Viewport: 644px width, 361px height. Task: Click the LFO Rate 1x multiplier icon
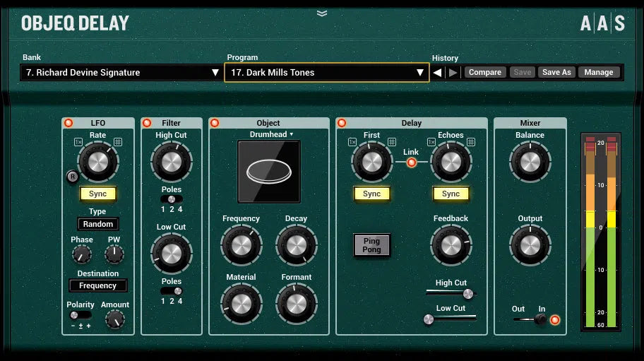[x=78, y=142]
